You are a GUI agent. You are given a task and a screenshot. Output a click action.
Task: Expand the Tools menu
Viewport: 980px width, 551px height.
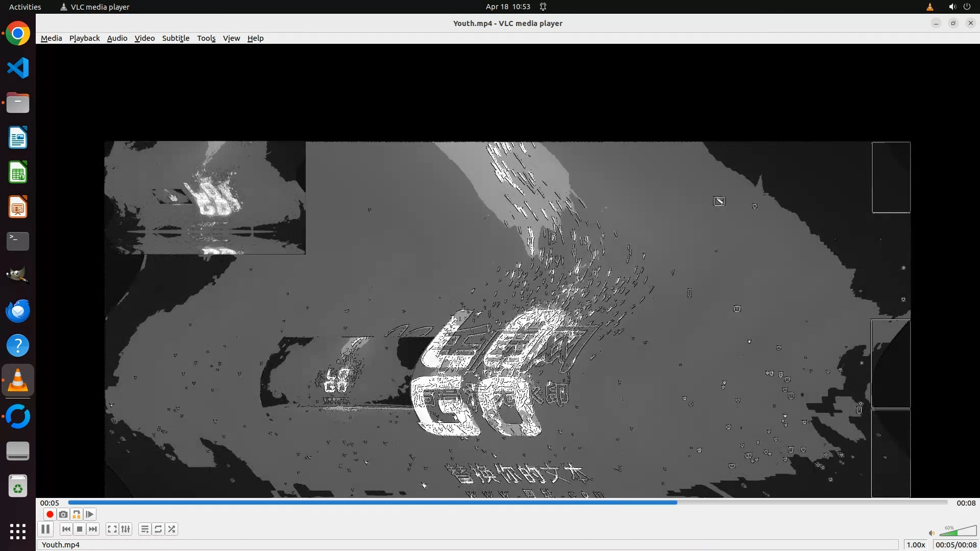tap(206, 38)
